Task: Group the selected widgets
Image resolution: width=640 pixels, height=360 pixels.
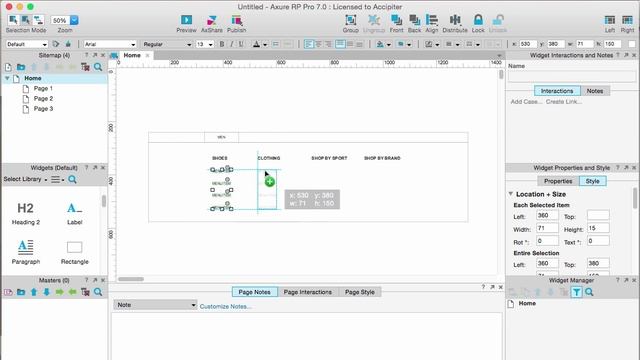Action: [x=351, y=23]
